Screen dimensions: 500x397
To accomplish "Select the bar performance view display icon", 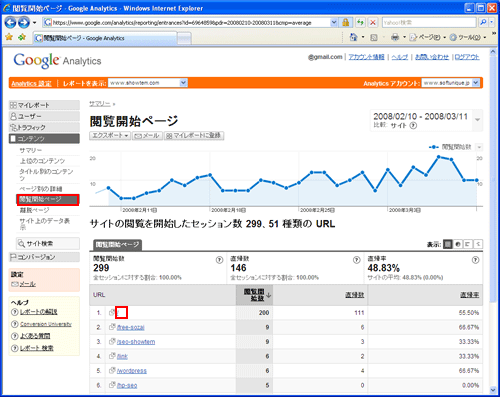I will tap(468, 244).
